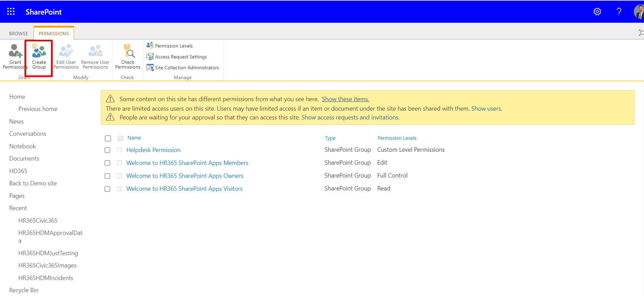Open HR365HDMApprovalData recent item
This screenshot has height=296, width=644.
51,237
